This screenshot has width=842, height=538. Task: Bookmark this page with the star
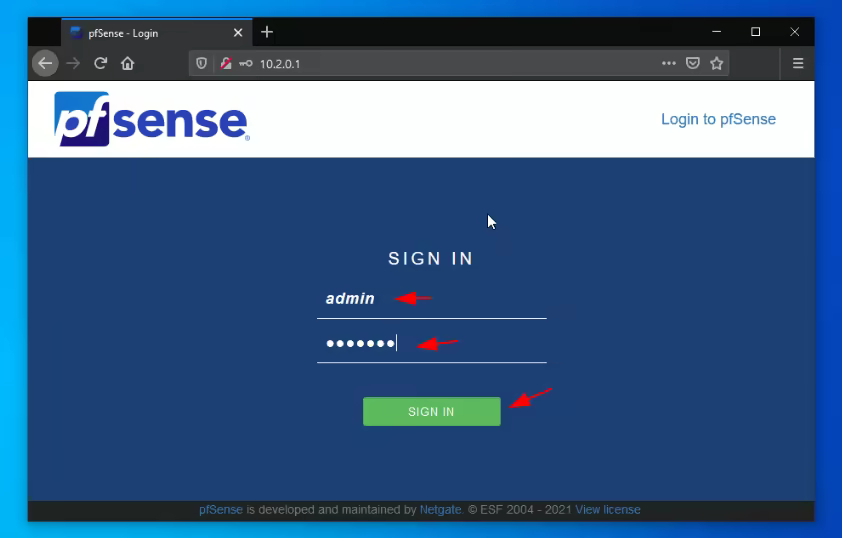tap(716, 63)
